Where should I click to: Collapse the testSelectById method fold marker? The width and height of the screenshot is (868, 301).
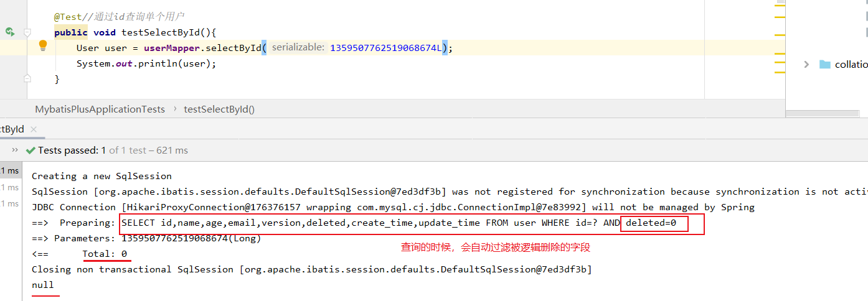(x=27, y=32)
